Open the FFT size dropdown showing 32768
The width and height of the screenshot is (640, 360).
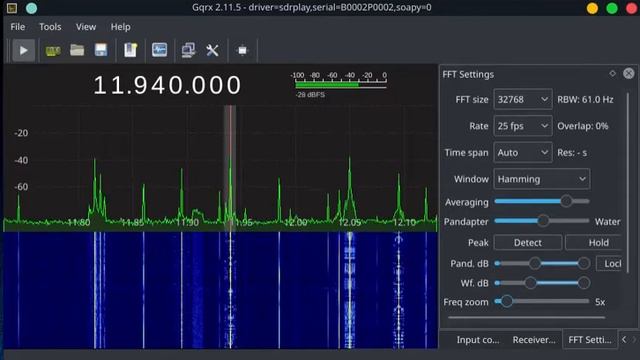coord(522,99)
